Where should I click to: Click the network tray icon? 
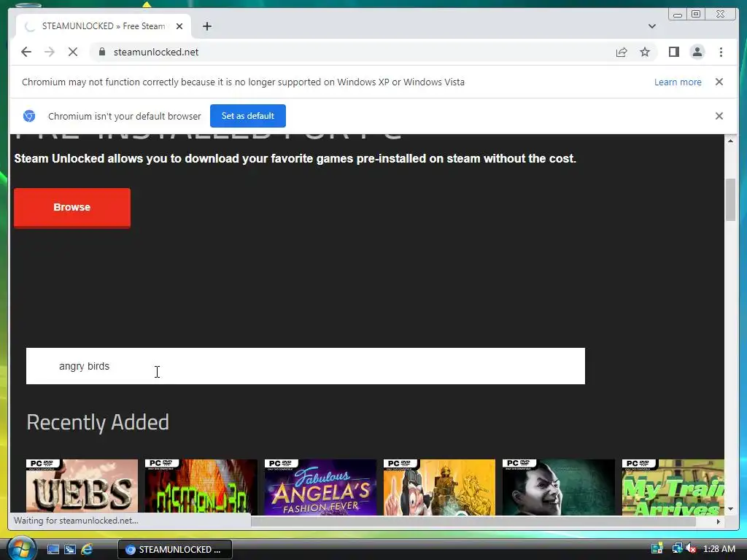(677, 548)
